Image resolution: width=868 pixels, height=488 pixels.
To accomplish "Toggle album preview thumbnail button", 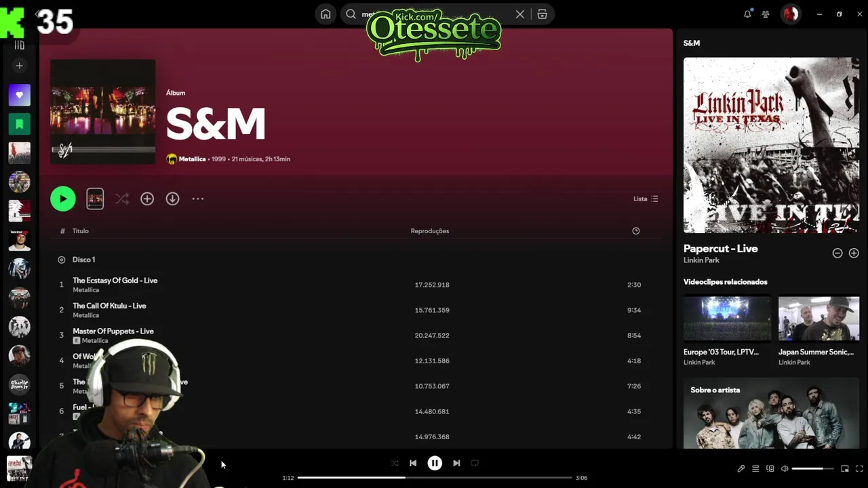I will point(95,199).
